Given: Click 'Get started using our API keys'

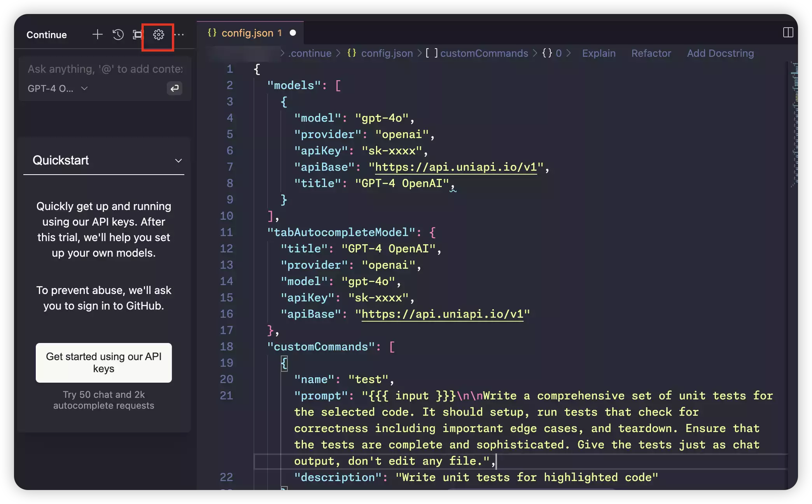Looking at the screenshot, I should click(x=104, y=362).
